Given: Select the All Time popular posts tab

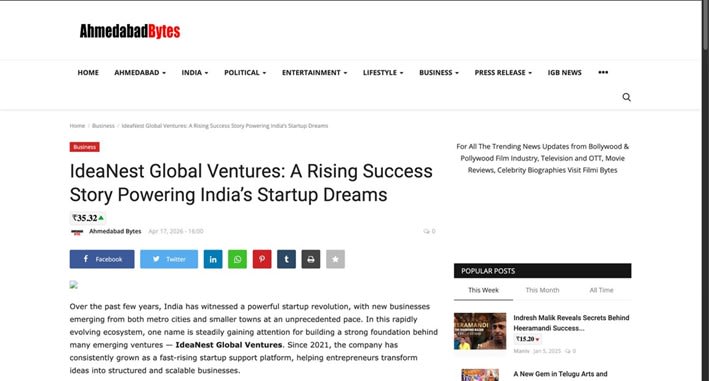Looking at the screenshot, I should point(601,290).
